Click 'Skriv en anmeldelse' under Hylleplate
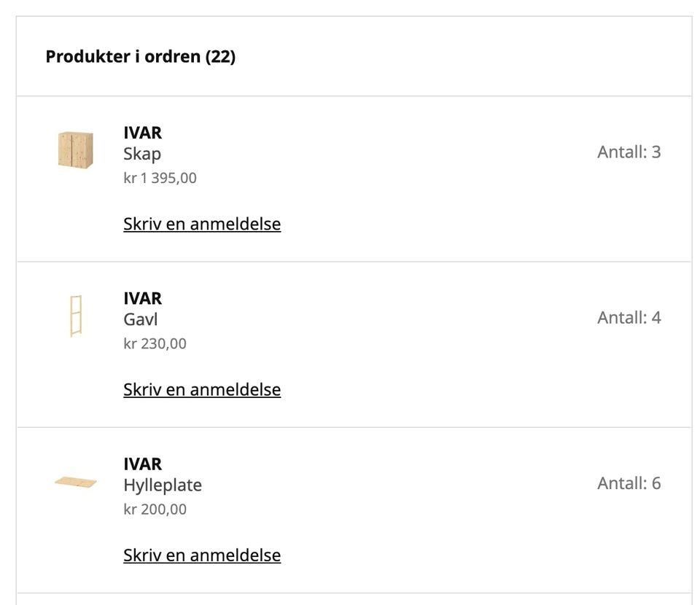The height and width of the screenshot is (605, 700). [x=202, y=555]
